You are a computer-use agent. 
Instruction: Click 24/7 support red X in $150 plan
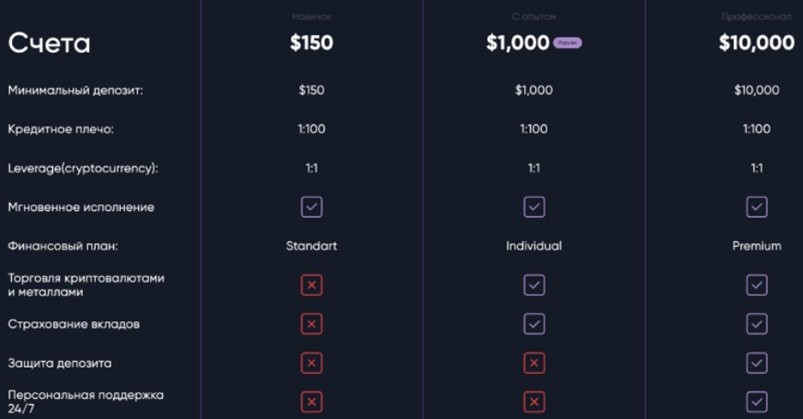tap(311, 402)
